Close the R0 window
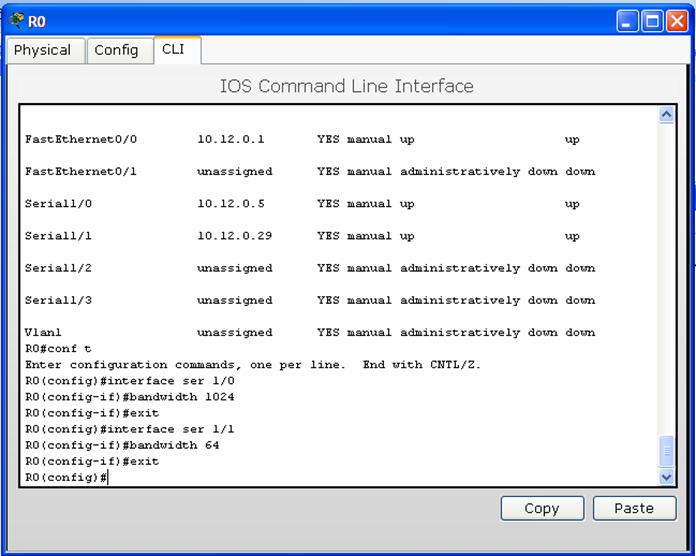The width and height of the screenshot is (696, 556). [x=676, y=21]
